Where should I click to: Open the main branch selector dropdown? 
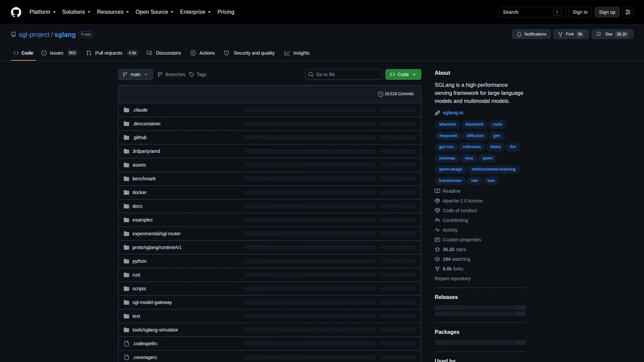click(135, 75)
